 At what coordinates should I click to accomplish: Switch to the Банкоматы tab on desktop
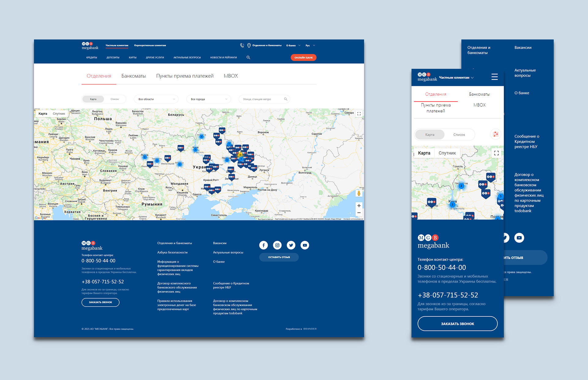pos(134,76)
